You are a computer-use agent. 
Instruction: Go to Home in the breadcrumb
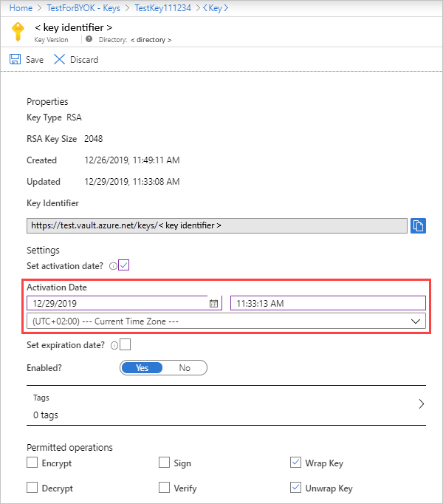coord(21,8)
